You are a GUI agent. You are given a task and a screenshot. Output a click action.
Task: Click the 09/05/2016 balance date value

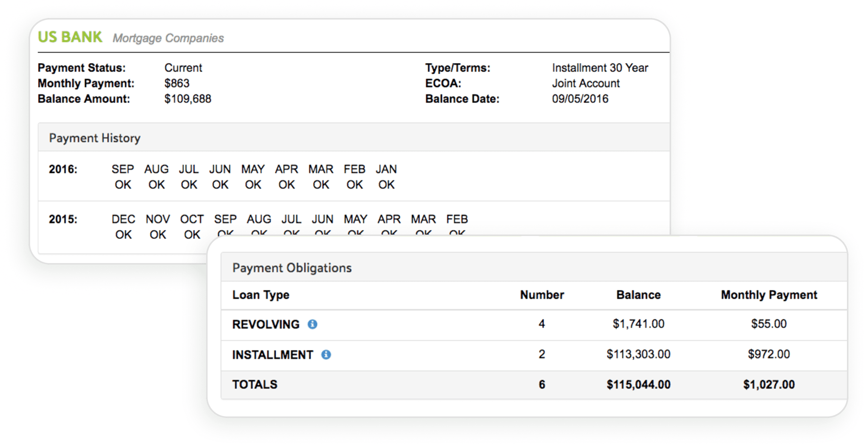pyautogui.click(x=580, y=98)
